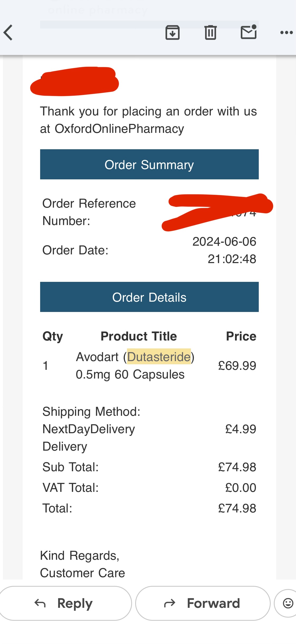Screen dimensions: 296x644
Task: Tap the Customer Care signature text
Action: 82,573
